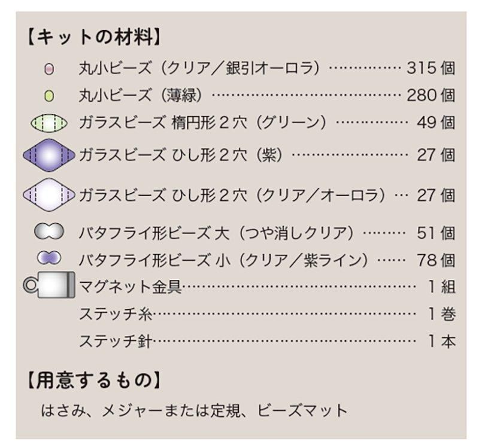Select the green oval two-hole bead icon
The height and width of the screenshot is (448, 479).
49,123
